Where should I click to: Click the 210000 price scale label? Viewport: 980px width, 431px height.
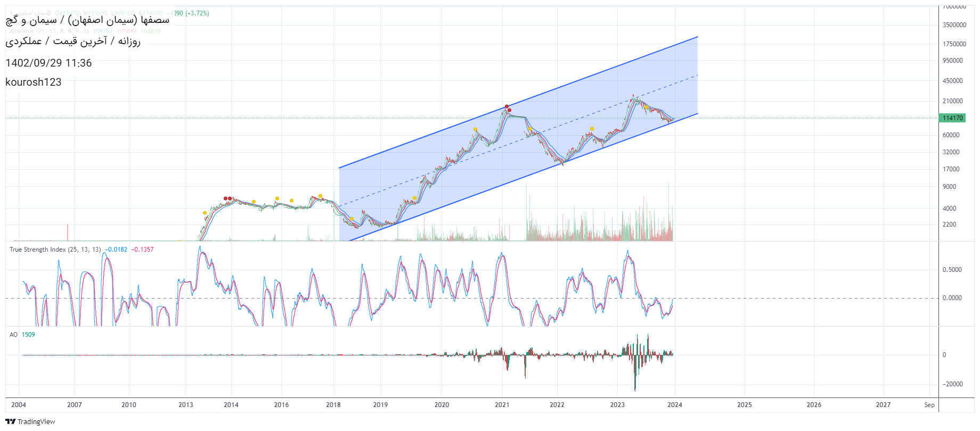click(x=953, y=101)
